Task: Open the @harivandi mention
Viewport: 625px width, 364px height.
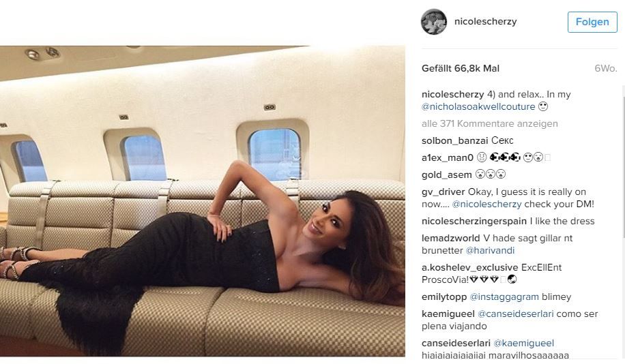Action: (490, 250)
